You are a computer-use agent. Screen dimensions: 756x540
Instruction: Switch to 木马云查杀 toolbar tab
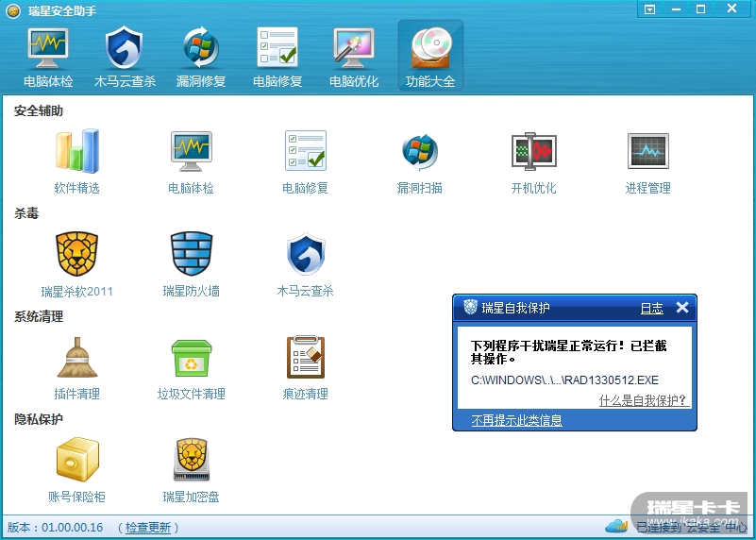point(125,57)
